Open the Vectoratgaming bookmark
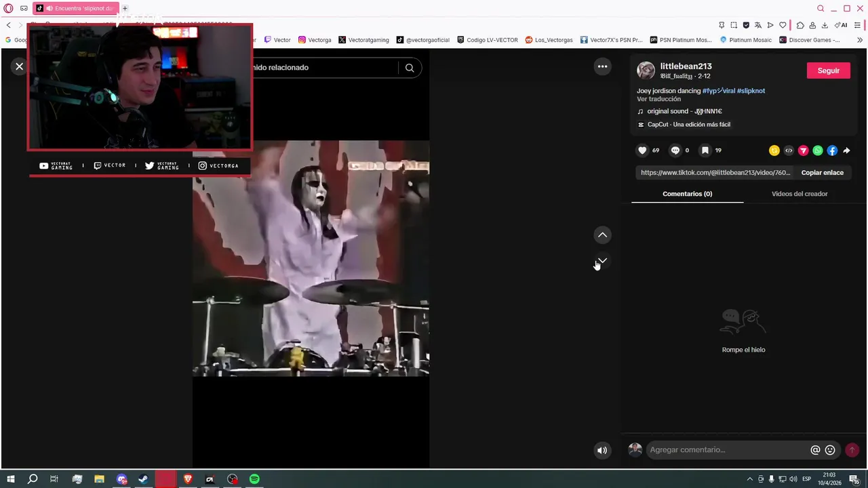 [363, 40]
